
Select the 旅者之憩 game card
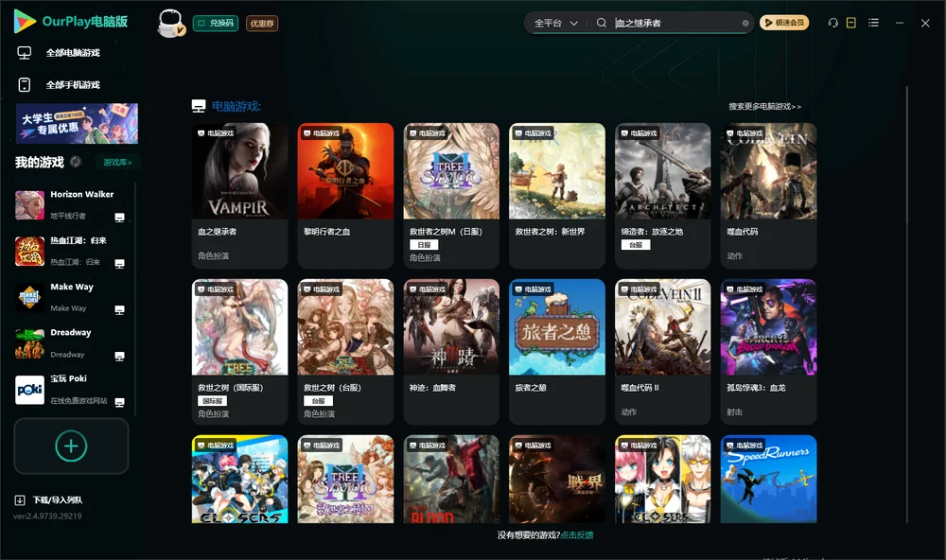(x=557, y=352)
